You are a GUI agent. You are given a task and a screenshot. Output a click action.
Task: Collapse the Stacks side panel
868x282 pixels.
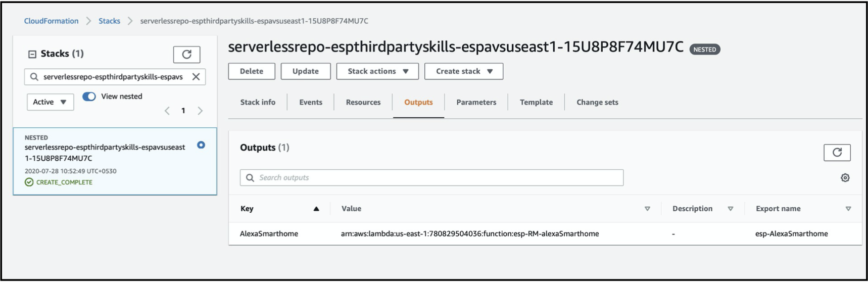coord(32,54)
